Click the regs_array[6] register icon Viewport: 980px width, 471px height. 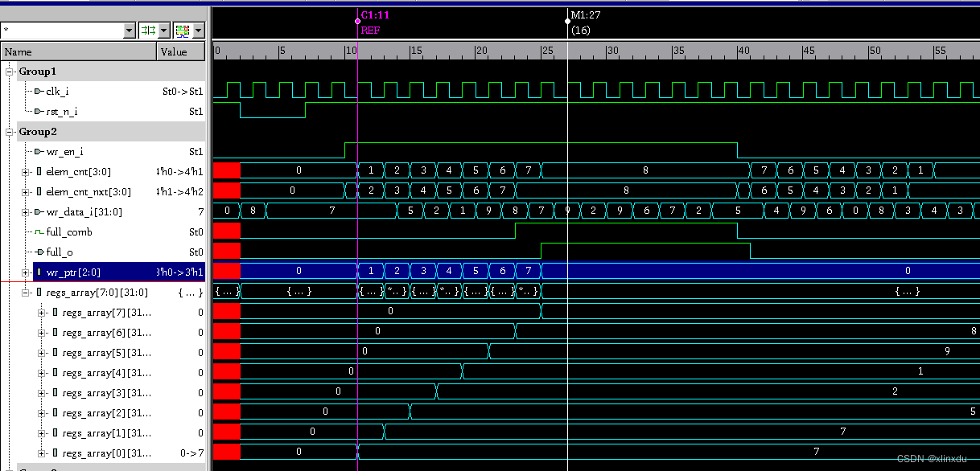(x=56, y=333)
